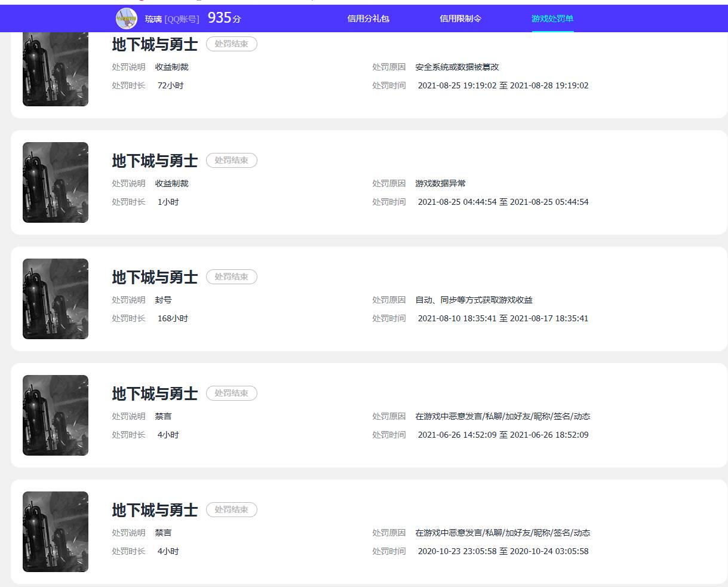Click 处罚结束 badge on the 72小时 penalty

coord(231,44)
